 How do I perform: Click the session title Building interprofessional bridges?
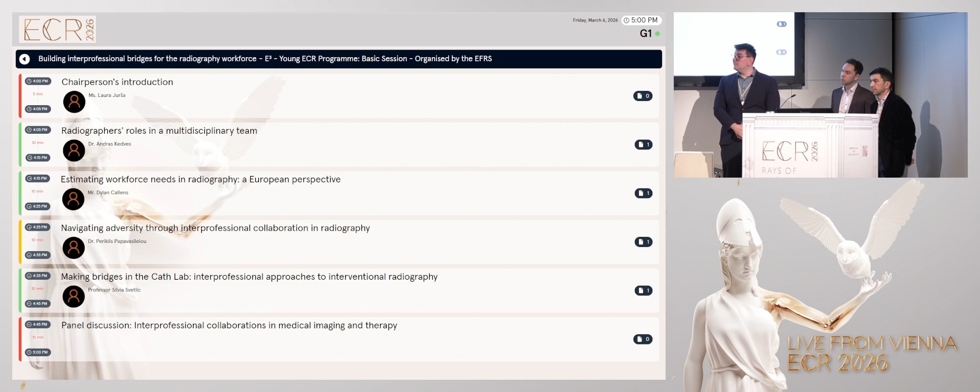tap(265, 59)
